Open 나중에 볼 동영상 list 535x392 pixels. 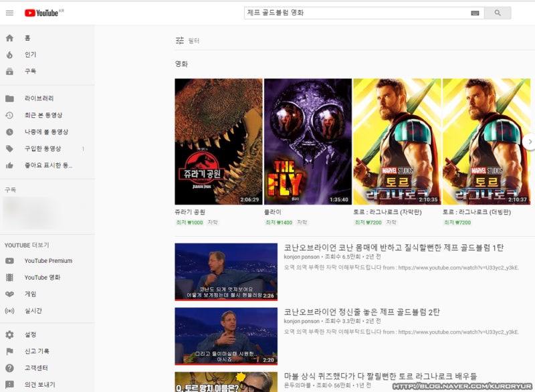[x=46, y=132]
